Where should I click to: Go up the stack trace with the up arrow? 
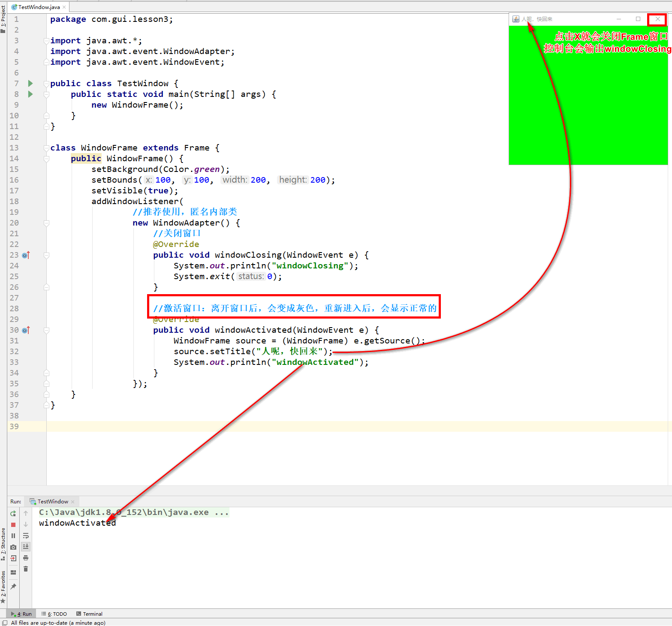(x=26, y=513)
